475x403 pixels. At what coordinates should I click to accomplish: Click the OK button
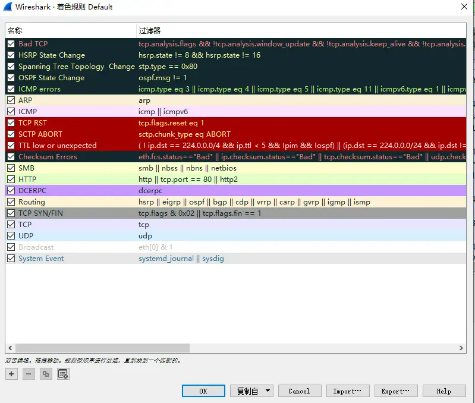203,391
